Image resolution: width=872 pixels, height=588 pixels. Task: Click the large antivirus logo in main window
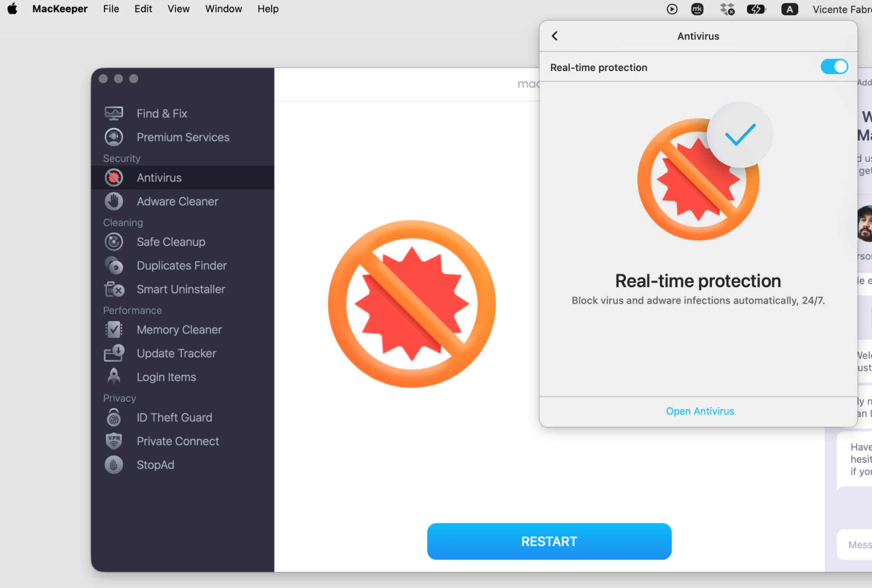pos(412,304)
